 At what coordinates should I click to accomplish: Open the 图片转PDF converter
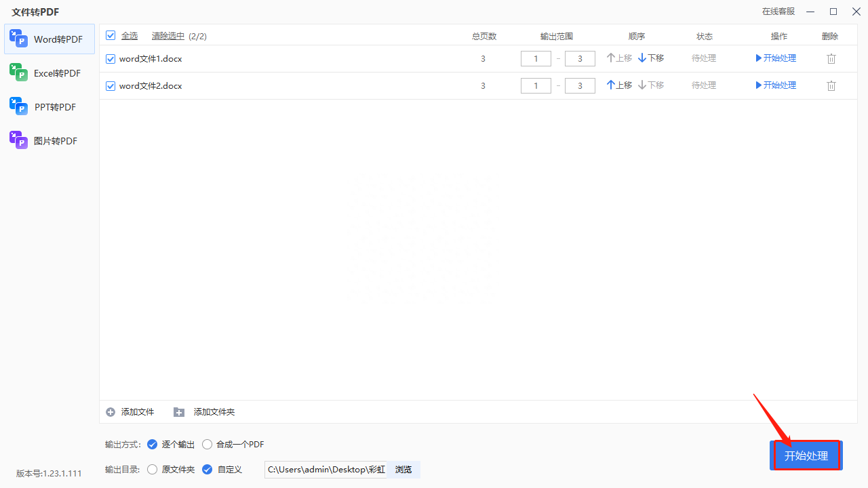coord(50,141)
